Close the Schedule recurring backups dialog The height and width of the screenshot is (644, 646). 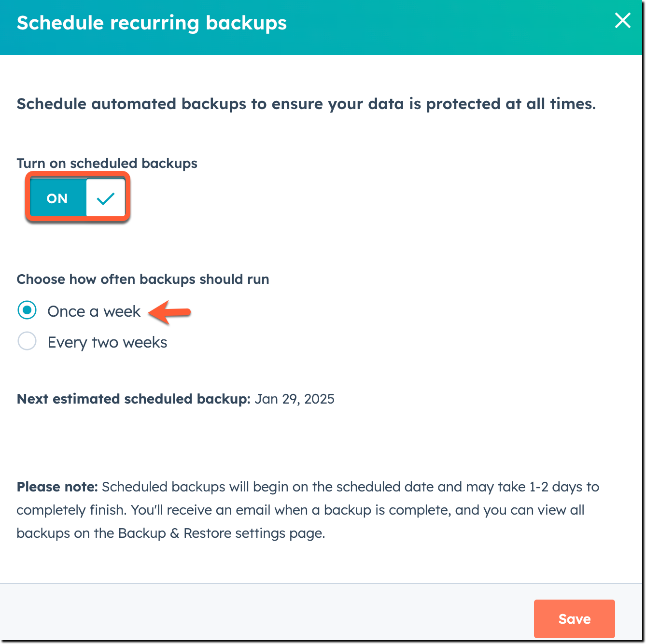623,21
